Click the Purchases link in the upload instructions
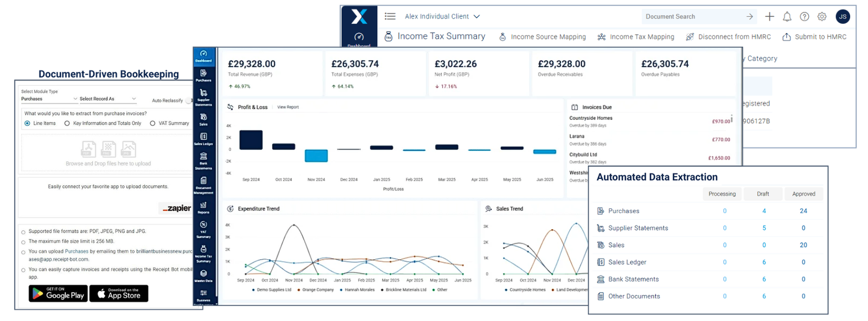This screenshot has width=868, height=321. pos(76,252)
